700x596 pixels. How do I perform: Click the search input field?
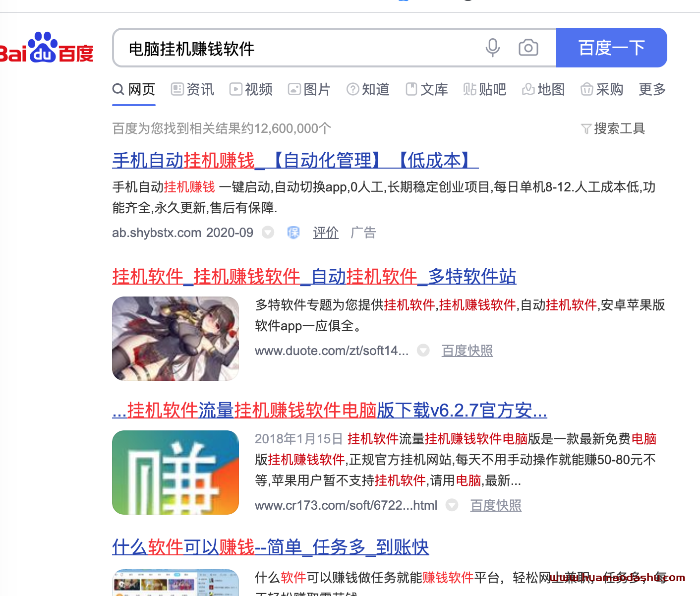click(297, 49)
